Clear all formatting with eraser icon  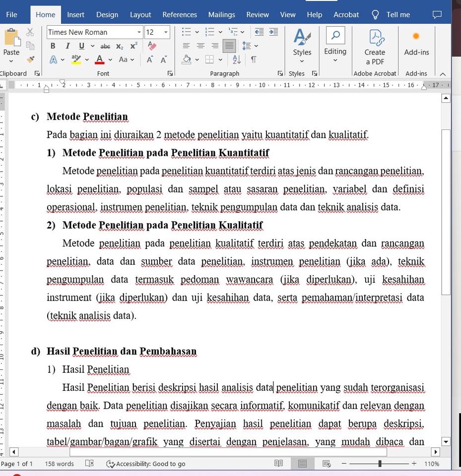152,46
